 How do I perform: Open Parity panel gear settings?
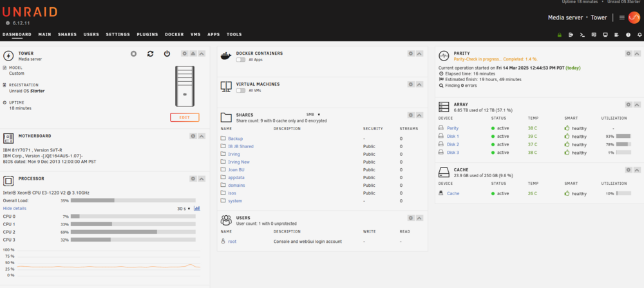629,54
